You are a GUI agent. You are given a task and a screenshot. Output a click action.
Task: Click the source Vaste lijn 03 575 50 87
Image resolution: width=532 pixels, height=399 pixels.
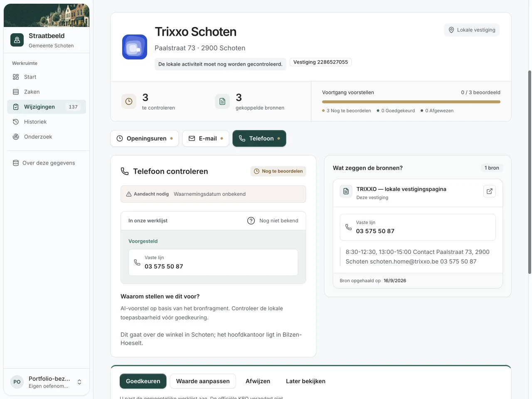click(418, 227)
